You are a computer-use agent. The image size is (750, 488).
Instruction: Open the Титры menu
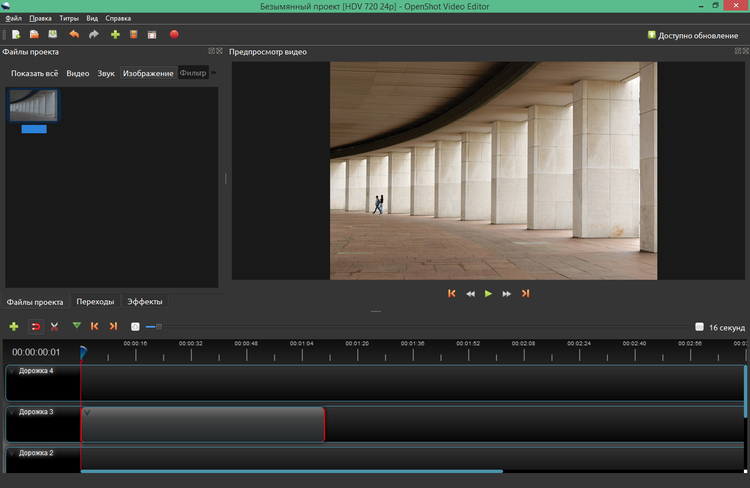(69, 18)
